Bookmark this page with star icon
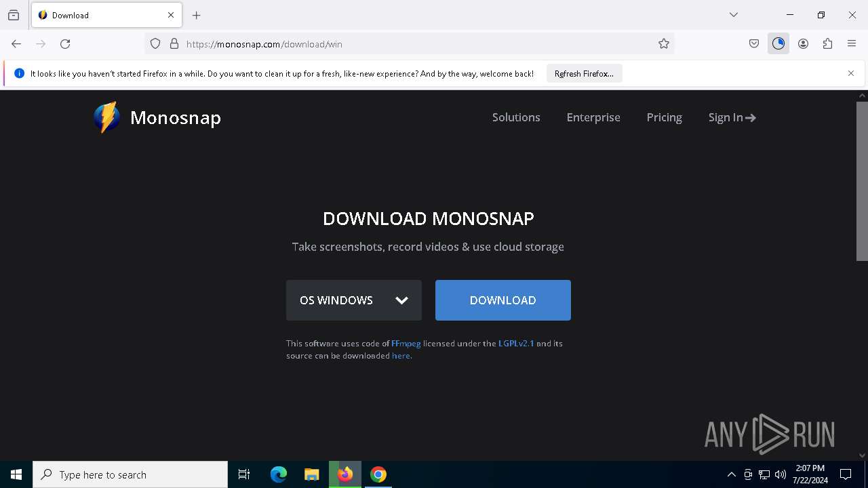 [664, 44]
